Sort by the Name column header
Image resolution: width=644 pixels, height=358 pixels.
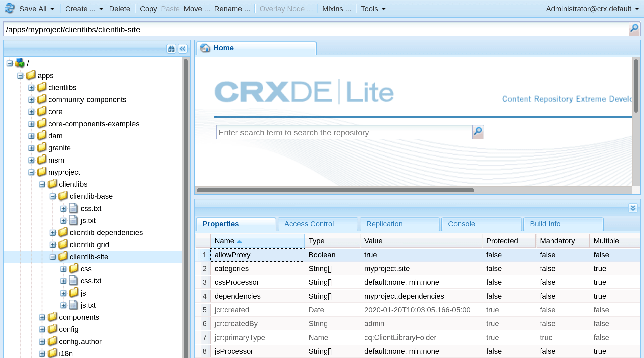tap(257, 241)
